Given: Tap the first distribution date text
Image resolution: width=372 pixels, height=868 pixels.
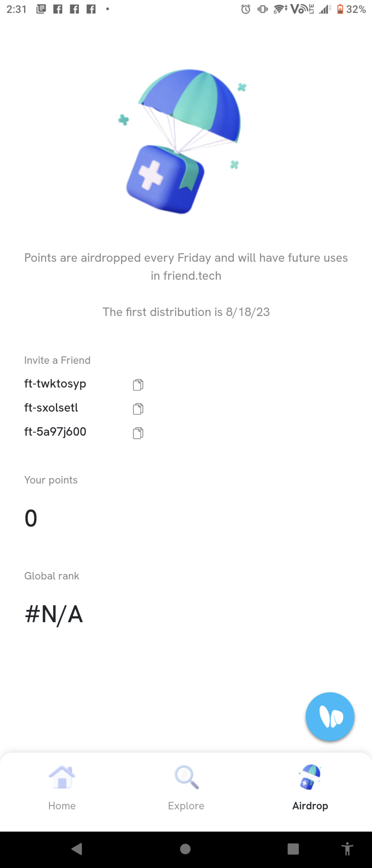Looking at the screenshot, I should pyautogui.click(x=186, y=312).
